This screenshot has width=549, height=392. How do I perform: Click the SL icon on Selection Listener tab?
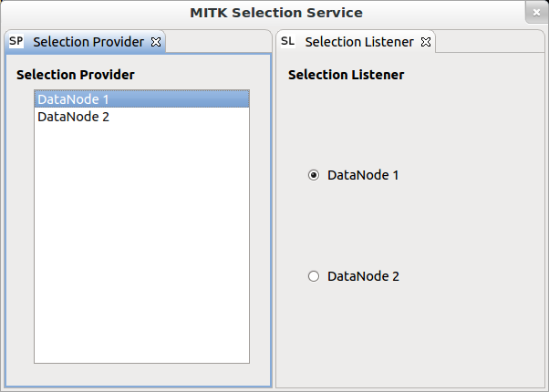point(288,41)
